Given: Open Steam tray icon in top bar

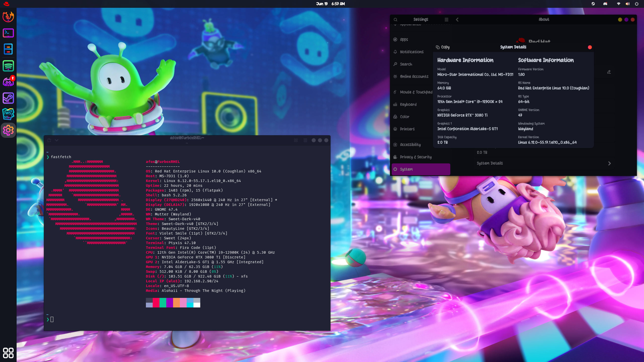Looking at the screenshot, I should (x=593, y=4).
